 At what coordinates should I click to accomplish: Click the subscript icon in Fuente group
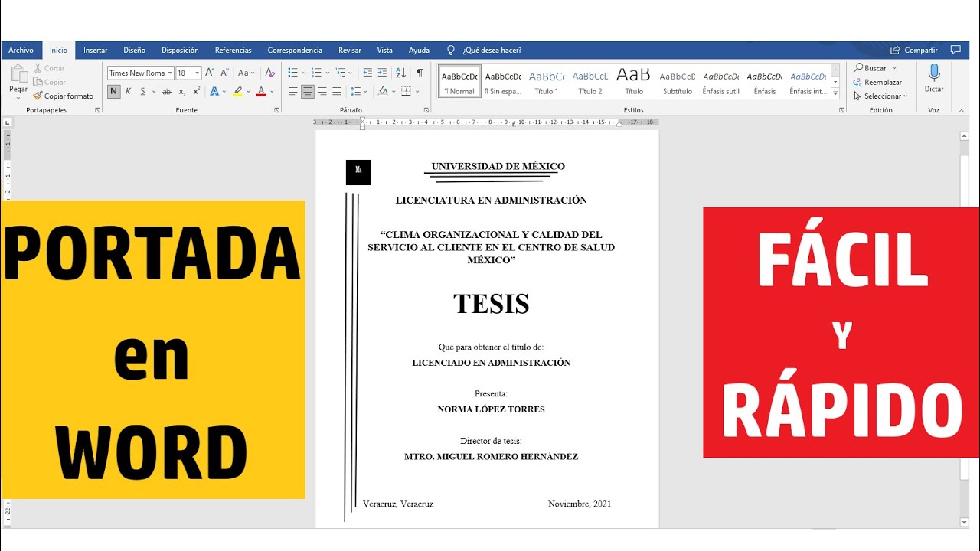(x=182, y=90)
